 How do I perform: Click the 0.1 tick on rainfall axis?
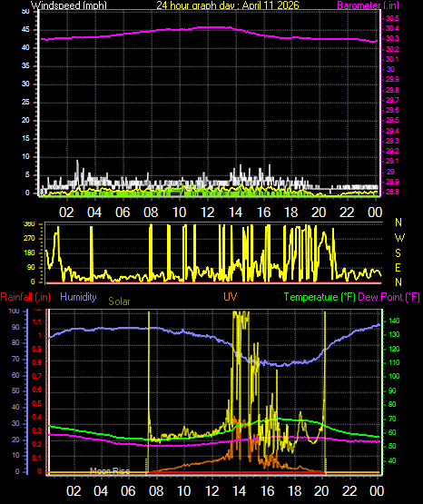(x=37, y=458)
